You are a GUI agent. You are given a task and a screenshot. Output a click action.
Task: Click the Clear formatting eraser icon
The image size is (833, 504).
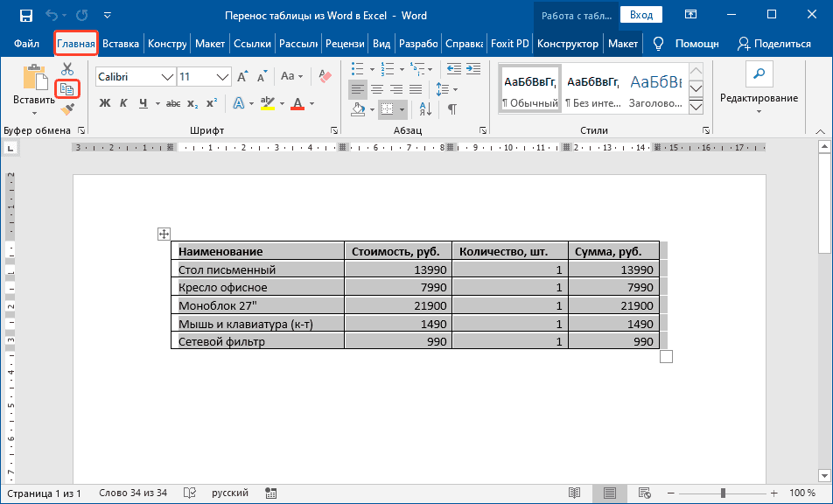point(326,77)
